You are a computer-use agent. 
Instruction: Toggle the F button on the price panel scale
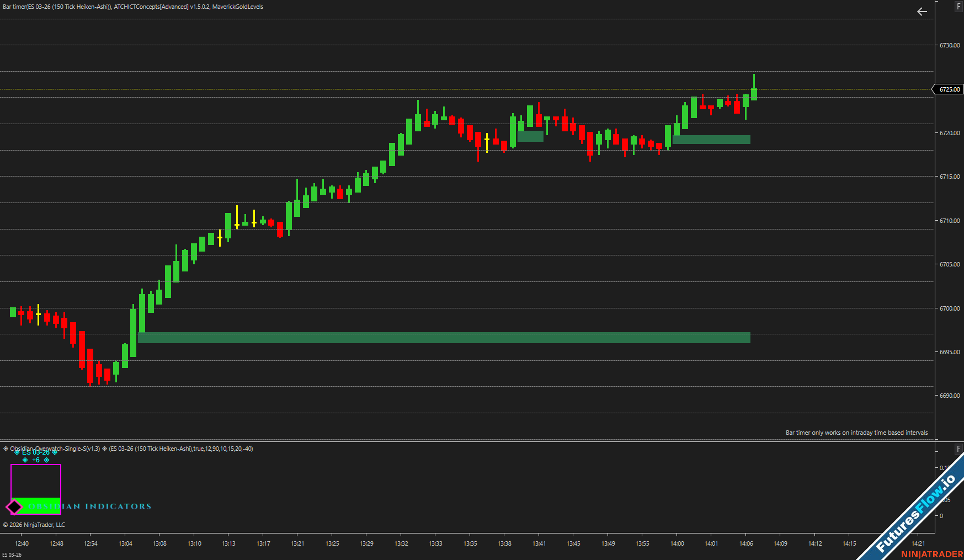(958, 7)
